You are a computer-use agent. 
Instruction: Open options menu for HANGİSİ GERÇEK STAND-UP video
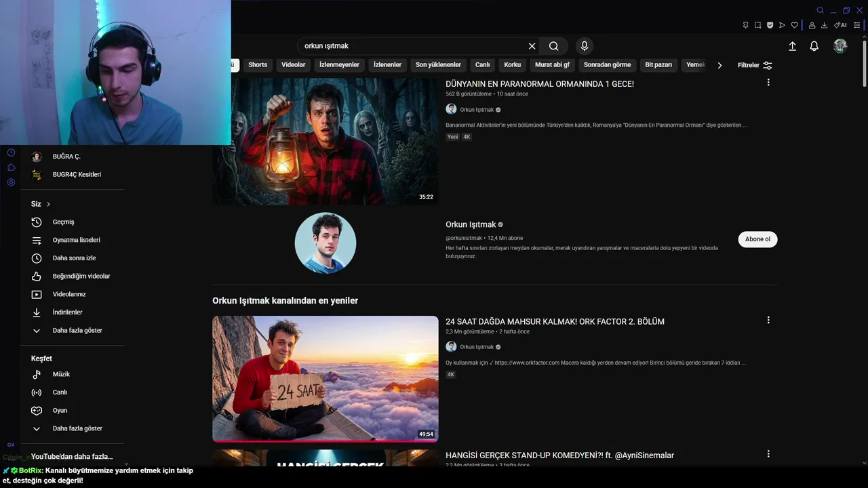[768, 454]
